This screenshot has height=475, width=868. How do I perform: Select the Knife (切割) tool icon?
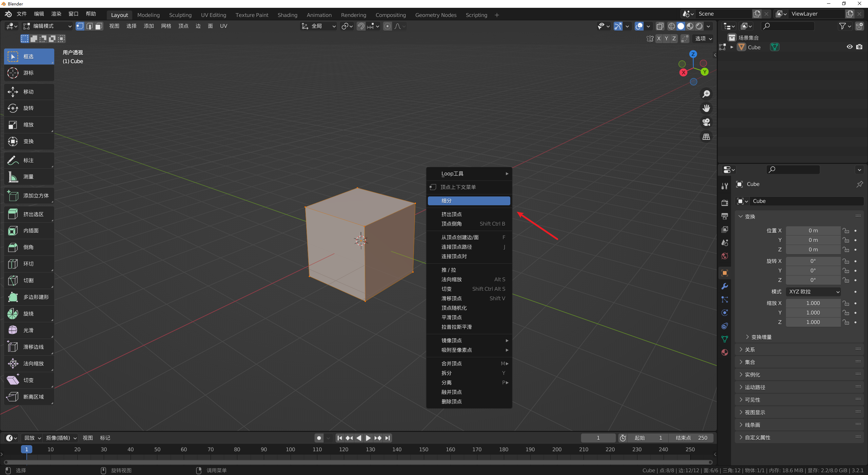(13, 280)
